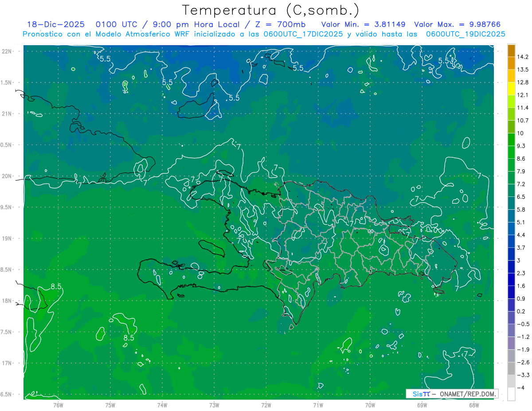532x411 pixels.
Task: Click the purple legend swatch between -1.9 and -1.2
Action: [x=511, y=343]
